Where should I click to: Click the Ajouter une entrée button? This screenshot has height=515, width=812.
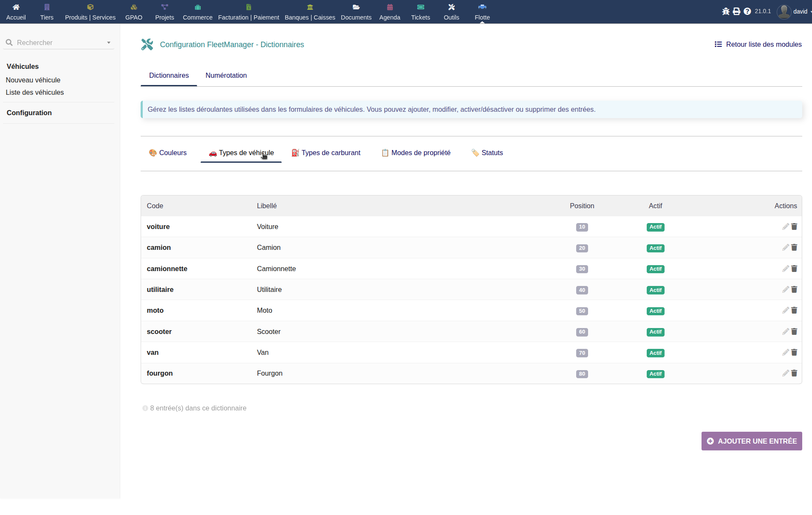[x=751, y=441]
